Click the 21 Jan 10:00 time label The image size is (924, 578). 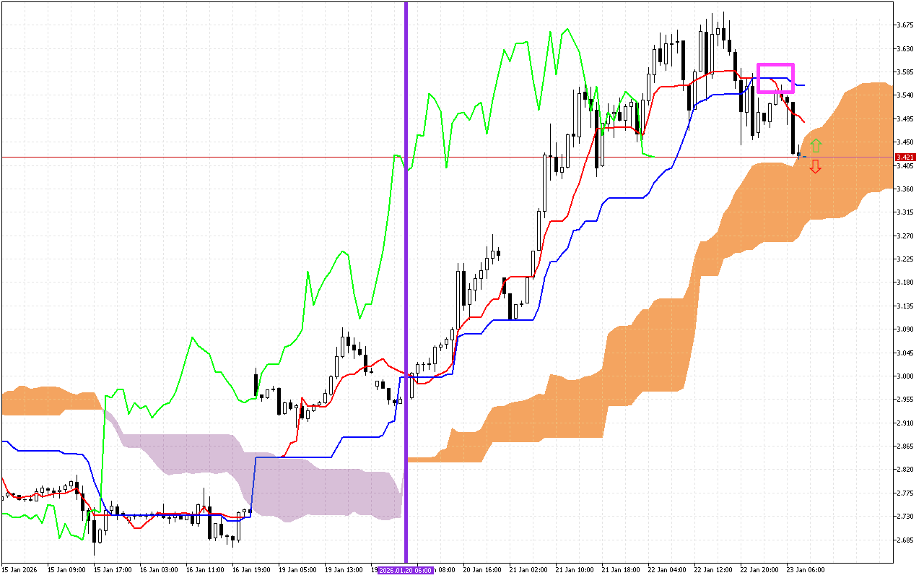575,570
